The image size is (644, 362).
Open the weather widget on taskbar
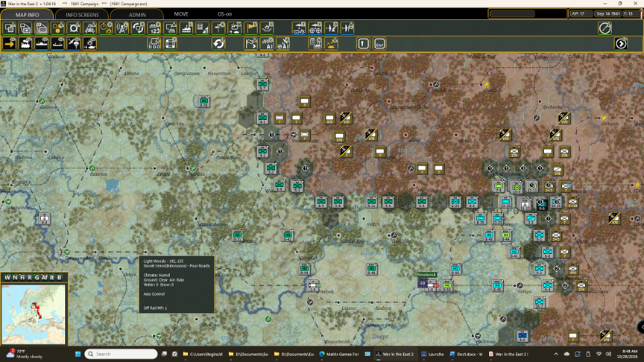[x=25, y=354]
